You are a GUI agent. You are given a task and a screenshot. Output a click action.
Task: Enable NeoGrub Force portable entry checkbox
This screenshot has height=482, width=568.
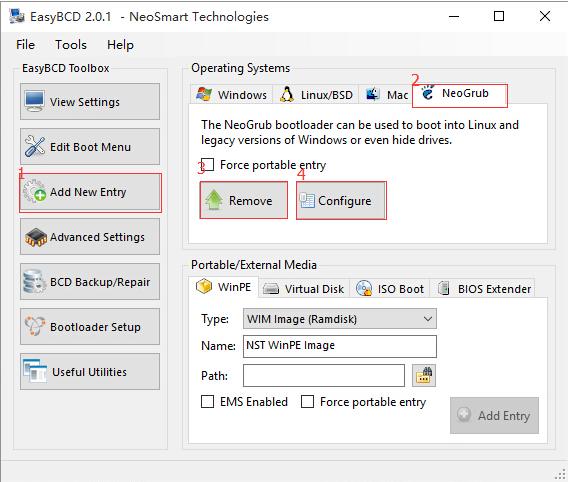click(x=208, y=164)
